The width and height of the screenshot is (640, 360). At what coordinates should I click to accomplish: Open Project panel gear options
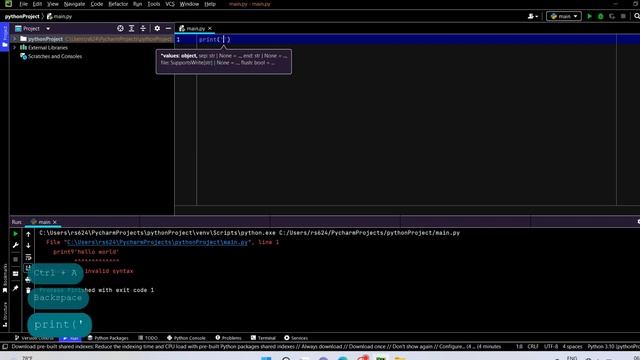coord(157,28)
